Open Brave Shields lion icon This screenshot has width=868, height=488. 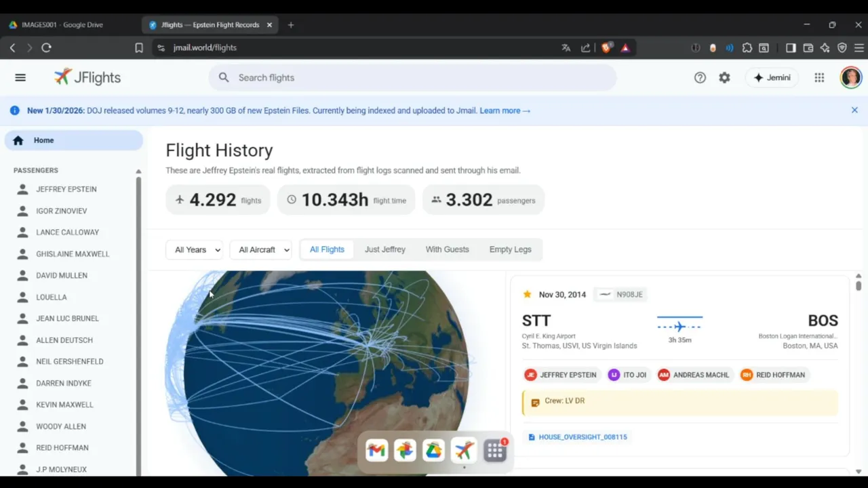pos(607,47)
